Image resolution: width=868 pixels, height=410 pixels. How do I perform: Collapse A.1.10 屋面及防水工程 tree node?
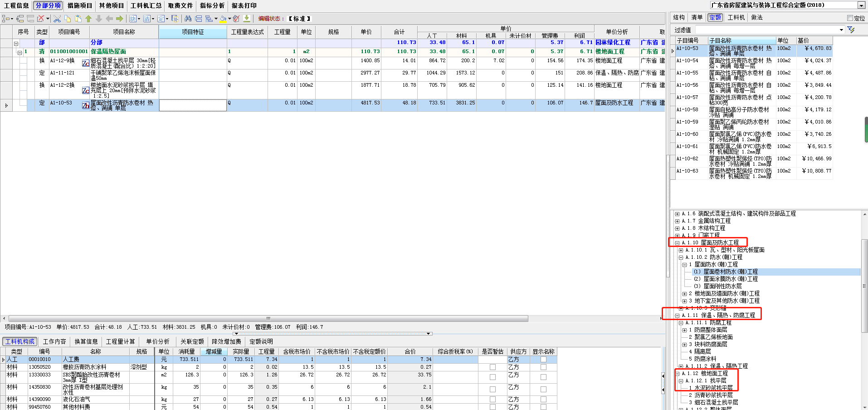(677, 243)
